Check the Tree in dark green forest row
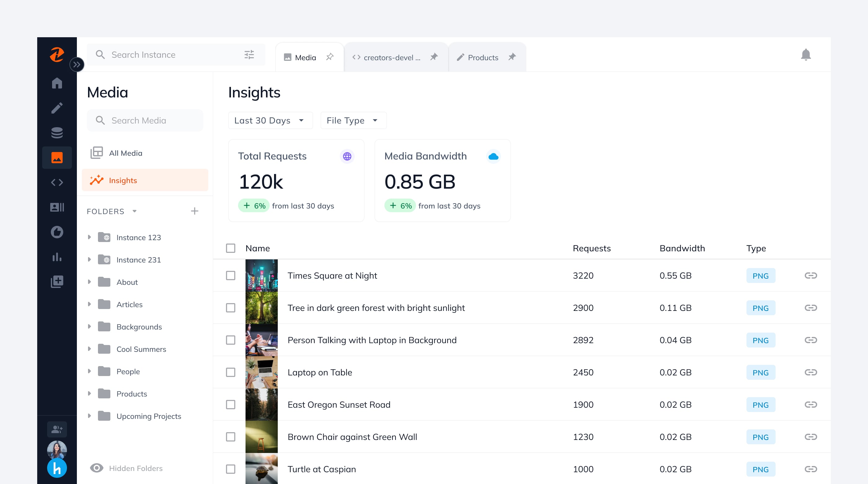Image resolution: width=868 pixels, height=484 pixels. 230,308
